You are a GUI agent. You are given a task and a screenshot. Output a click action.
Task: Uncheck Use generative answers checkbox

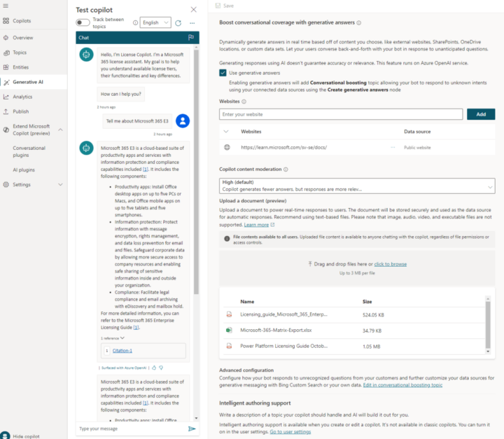223,73
